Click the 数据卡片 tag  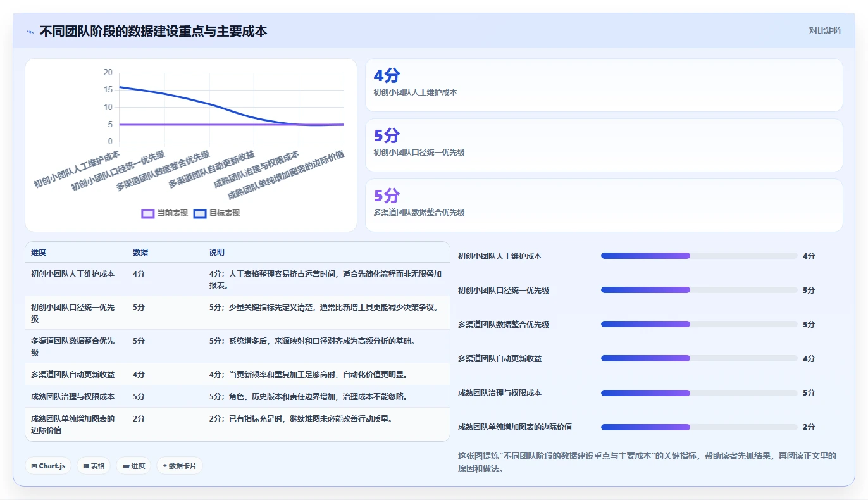coord(180,466)
